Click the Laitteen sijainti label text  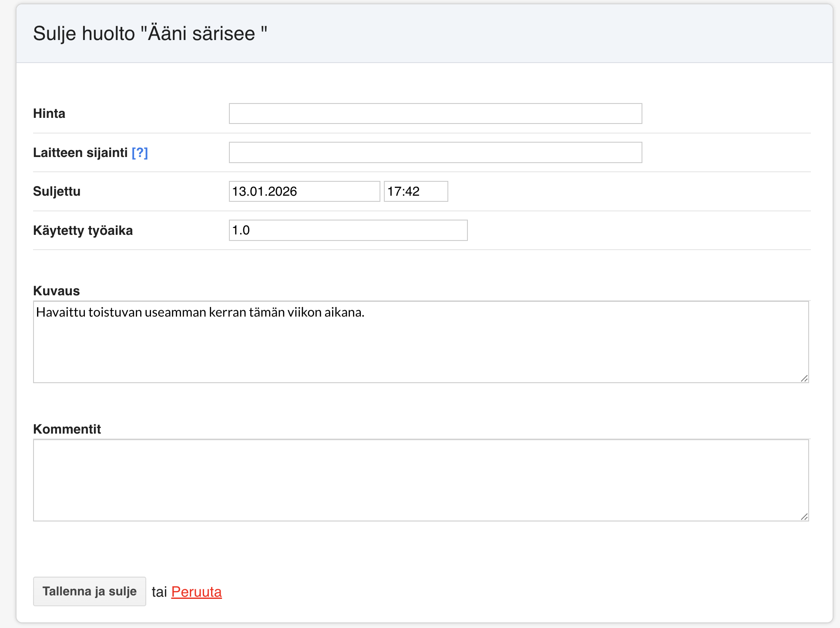click(80, 153)
